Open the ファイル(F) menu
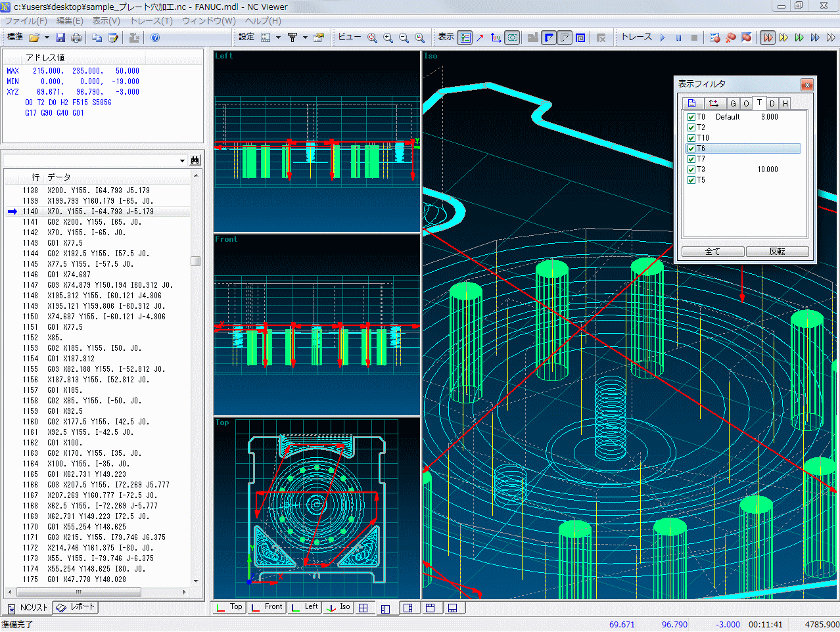The height and width of the screenshot is (632, 840). coord(26,21)
